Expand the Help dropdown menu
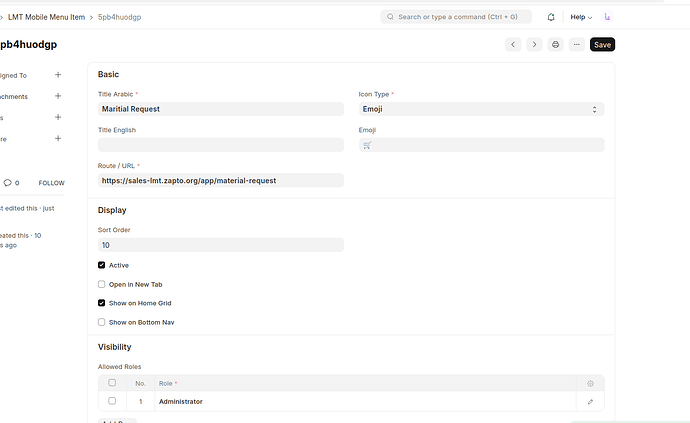 [x=581, y=17]
